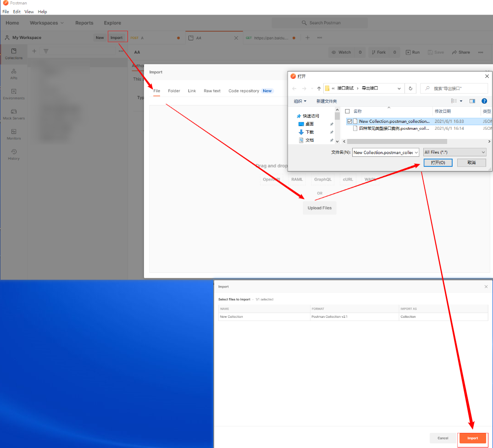Change the view layout icon in file dialog
This screenshot has width=493, height=448.
click(x=454, y=101)
